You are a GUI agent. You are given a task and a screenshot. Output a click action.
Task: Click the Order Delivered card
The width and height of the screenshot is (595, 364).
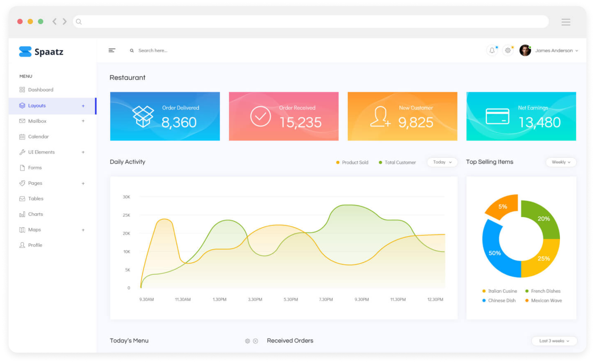165,116
